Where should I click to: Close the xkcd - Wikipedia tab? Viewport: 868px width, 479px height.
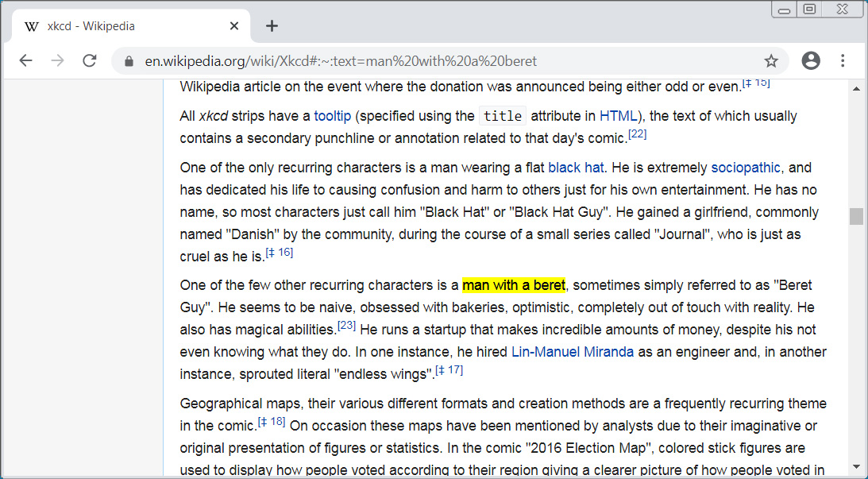tap(234, 26)
